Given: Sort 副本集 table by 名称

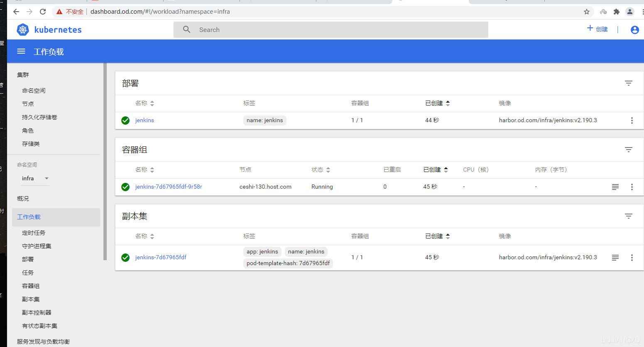Looking at the screenshot, I should [144, 236].
